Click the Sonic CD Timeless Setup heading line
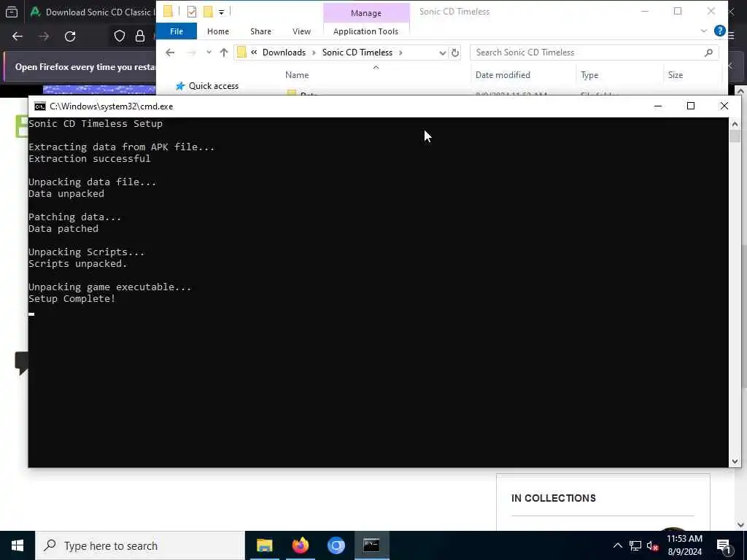The height and width of the screenshot is (560, 747). 96,124
